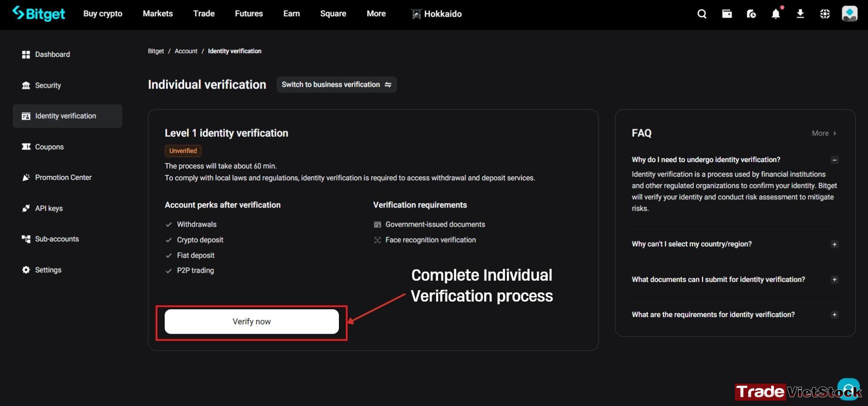
Task: Open the wallet icon in header
Action: tap(727, 14)
